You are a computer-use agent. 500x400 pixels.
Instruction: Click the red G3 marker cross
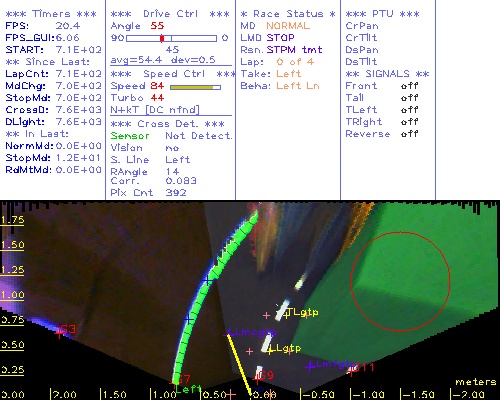59,332
